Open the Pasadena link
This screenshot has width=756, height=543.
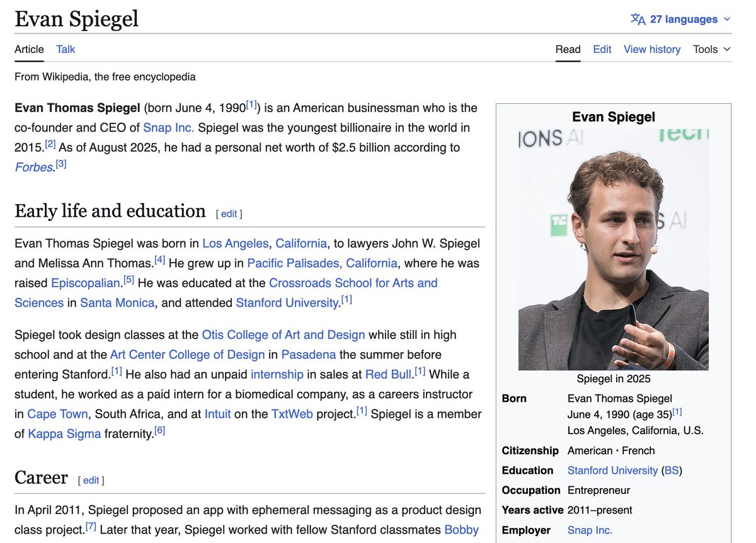coord(309,355)
